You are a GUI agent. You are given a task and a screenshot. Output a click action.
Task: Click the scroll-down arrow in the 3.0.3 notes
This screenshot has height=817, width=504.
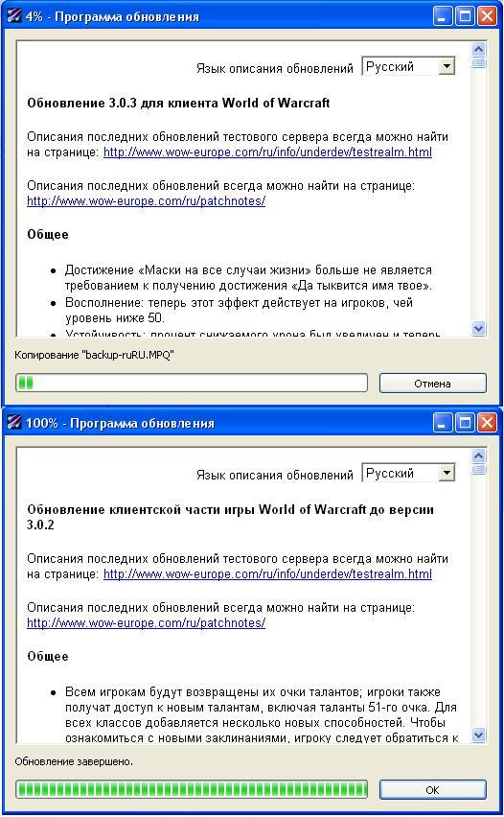pos(478,328)
